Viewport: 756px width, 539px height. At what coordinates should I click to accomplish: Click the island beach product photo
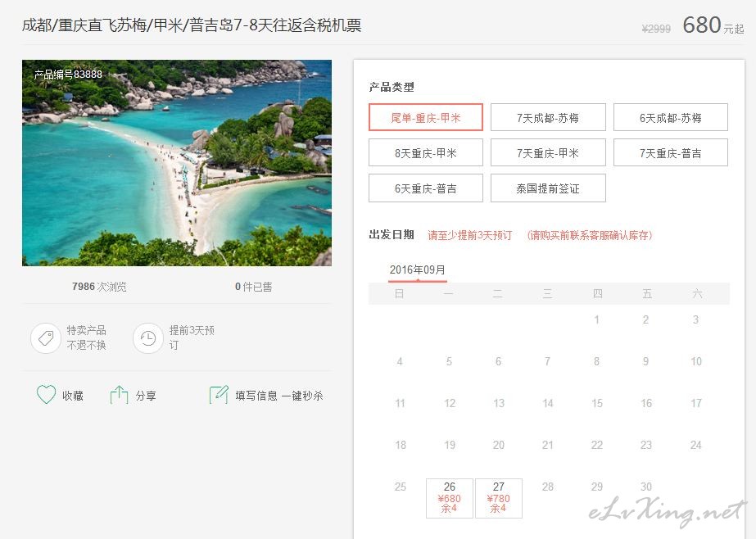coord(177,163)
